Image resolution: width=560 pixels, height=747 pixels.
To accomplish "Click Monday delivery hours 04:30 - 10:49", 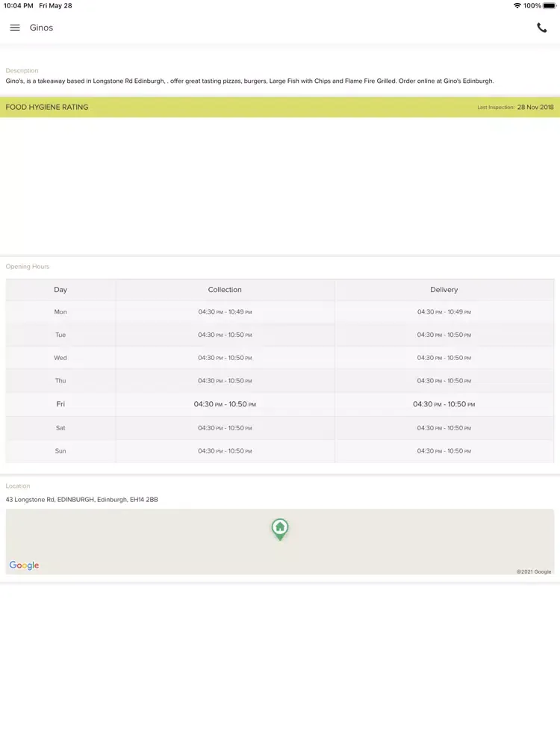I will coord(444,312).
